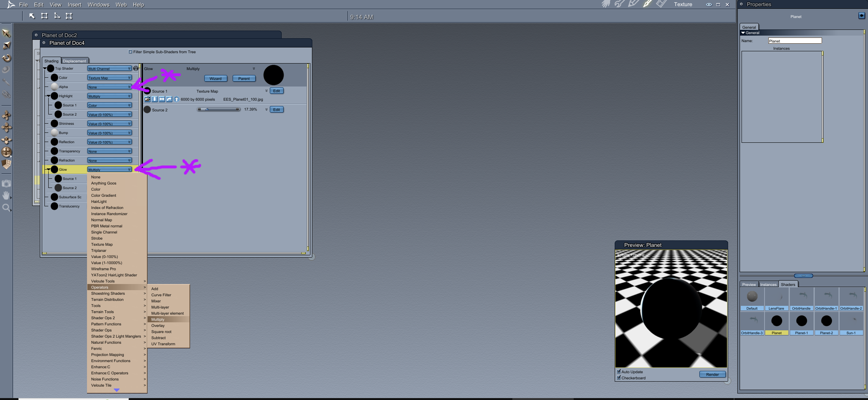
Task: Choose Subtract from the Operators submenu
Action: coord(169,338)
